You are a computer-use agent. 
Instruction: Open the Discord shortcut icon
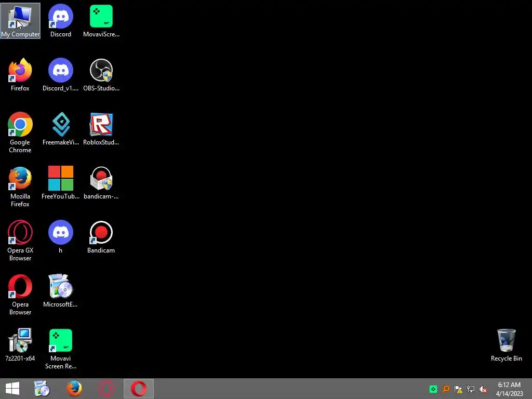(61, 21)
